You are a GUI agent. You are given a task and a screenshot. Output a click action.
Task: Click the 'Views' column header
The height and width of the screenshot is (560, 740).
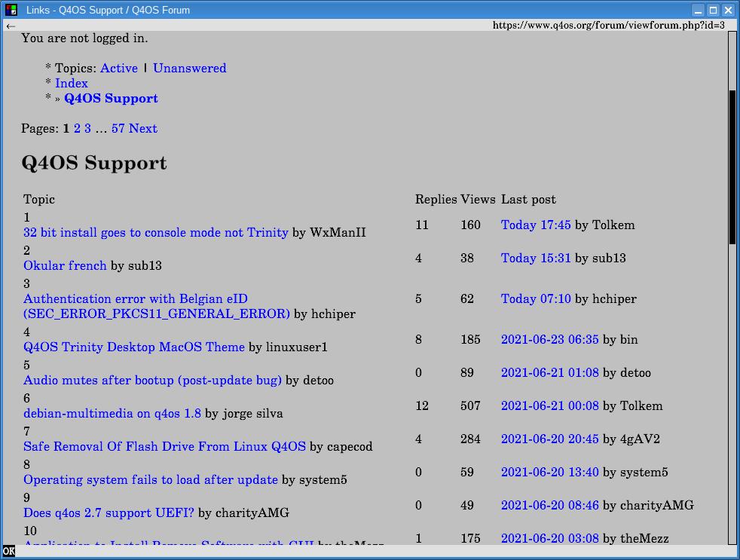click(478, 199)
